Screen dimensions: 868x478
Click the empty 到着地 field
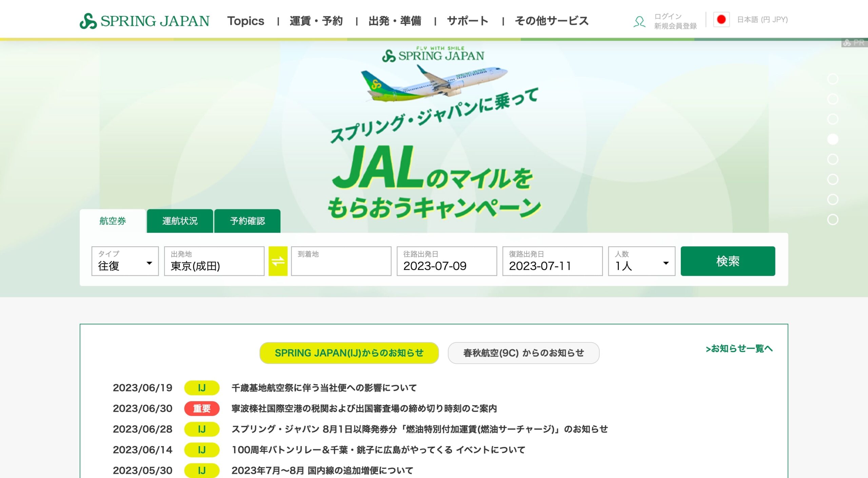[x=341, y=261]
